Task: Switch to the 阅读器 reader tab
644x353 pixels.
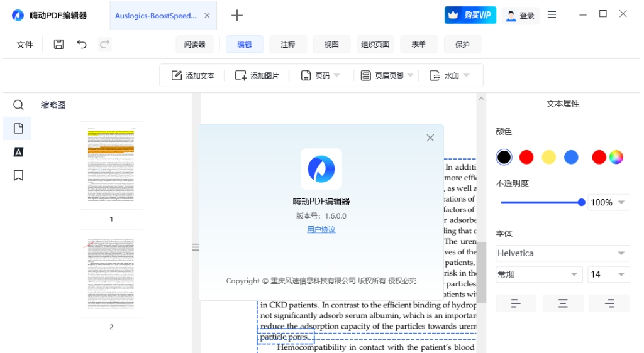Action: coord(195,44)
